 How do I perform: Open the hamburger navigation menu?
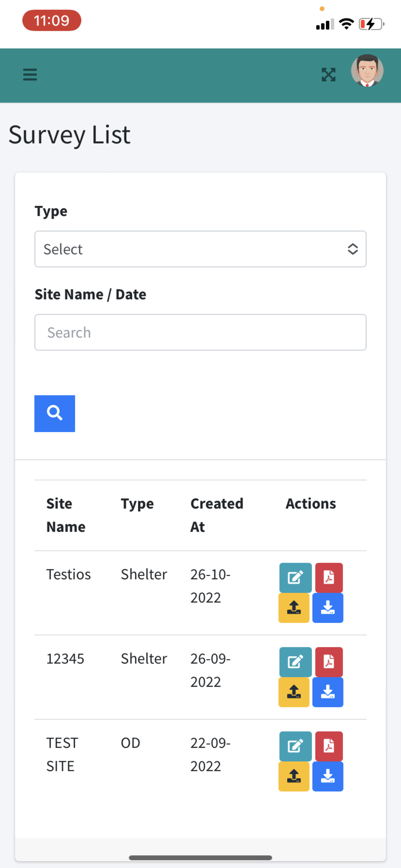[30, 75]
